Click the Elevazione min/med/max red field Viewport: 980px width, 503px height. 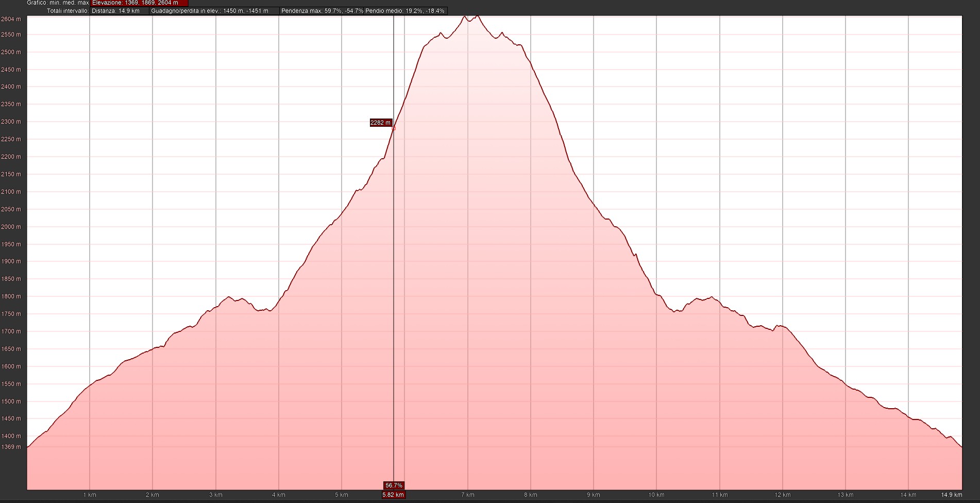point(139,3)
